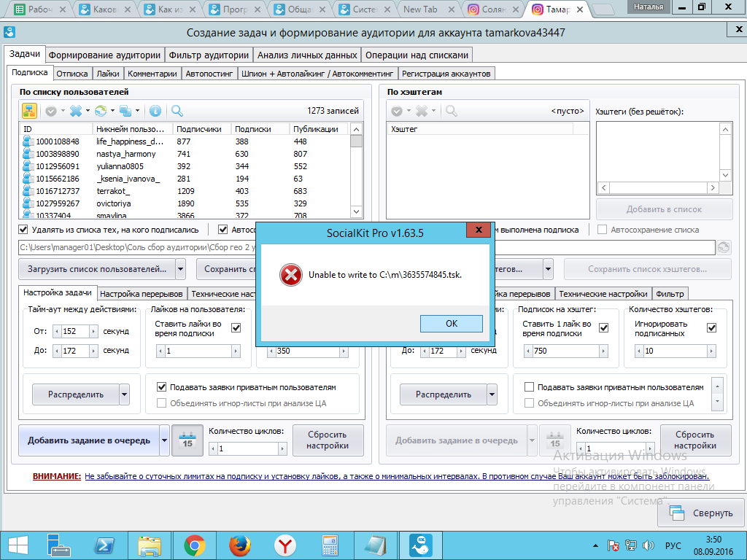Toggle left 'Объединять игнор-листы при анализе ЦА'
Image resolution: width=747 pixels, height=560 pixels.
161,402
